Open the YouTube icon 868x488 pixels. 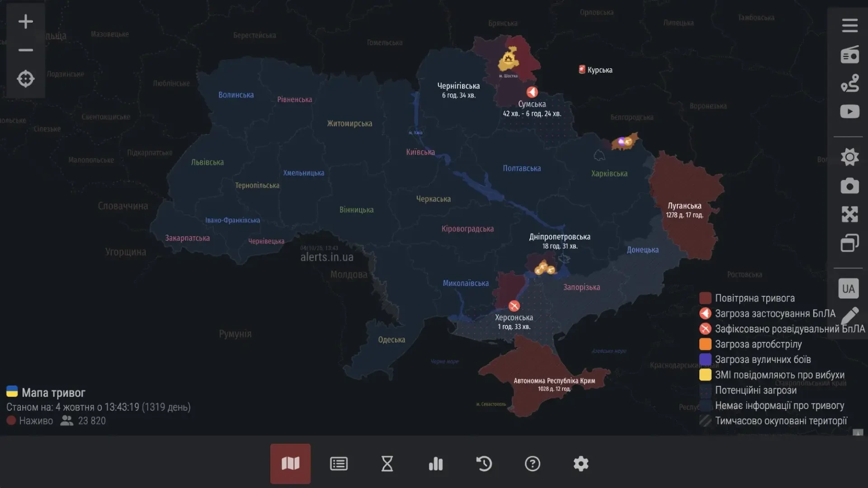click(849, 112)
